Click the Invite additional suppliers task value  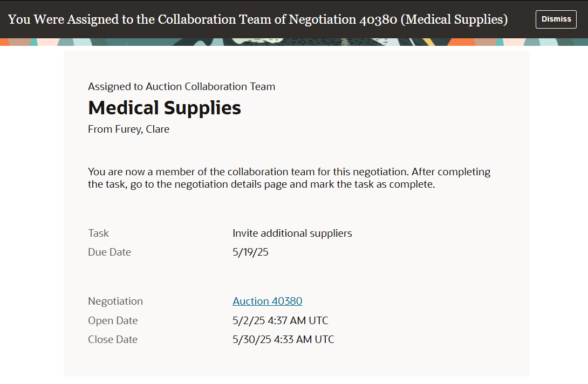point(292,233)
